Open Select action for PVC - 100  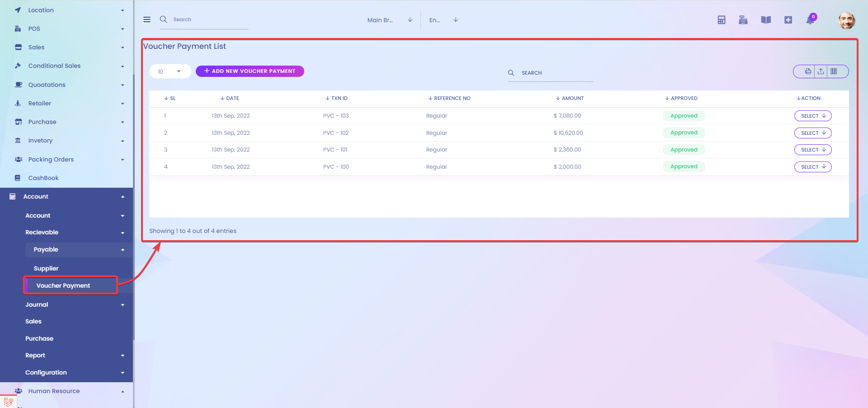coord(813,167)
